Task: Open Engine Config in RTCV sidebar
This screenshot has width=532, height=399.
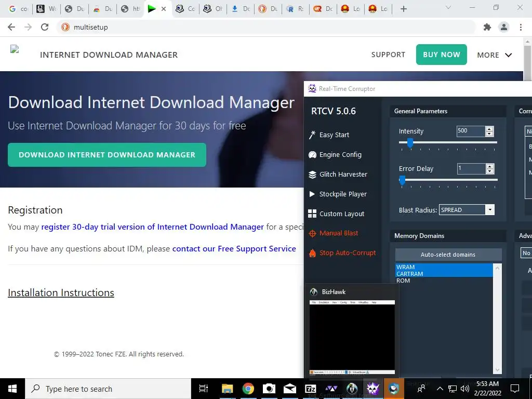Action: (335, 154)
